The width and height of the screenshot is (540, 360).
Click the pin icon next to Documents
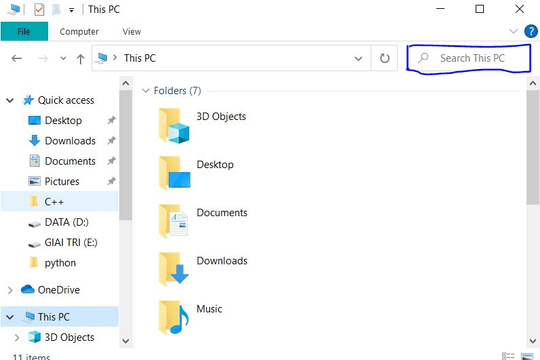pos(111,161)
